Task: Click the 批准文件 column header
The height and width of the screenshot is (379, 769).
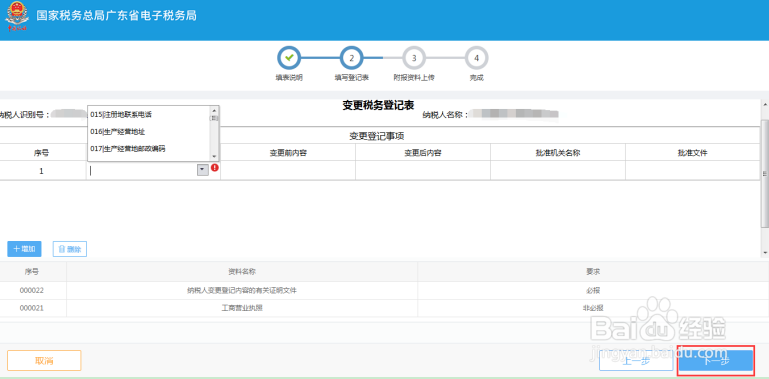Action: pos(692,152)
